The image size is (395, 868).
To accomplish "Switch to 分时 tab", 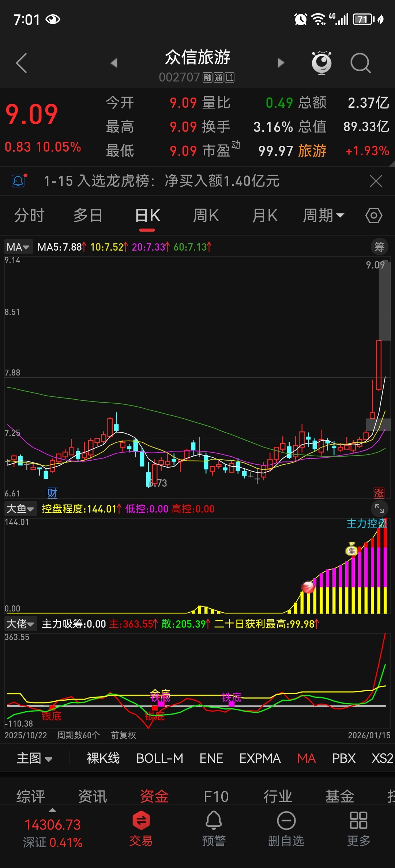I will [x=29, y=216].
